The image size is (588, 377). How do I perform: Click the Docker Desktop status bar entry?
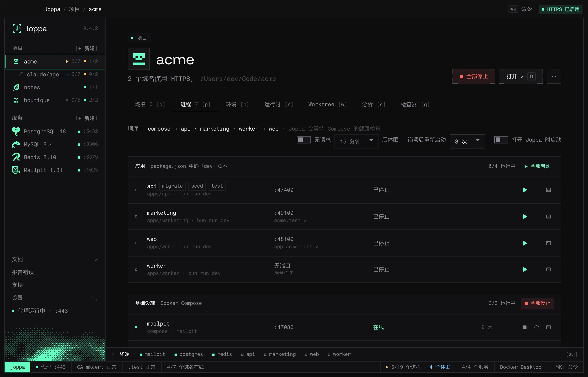[x=520, y=367]
